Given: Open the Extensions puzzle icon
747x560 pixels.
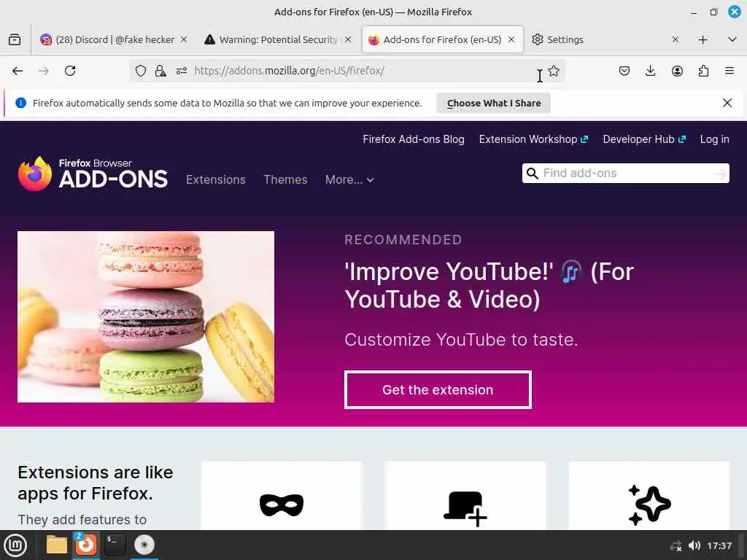Looking at the screenshot, I should coord(703,71).
